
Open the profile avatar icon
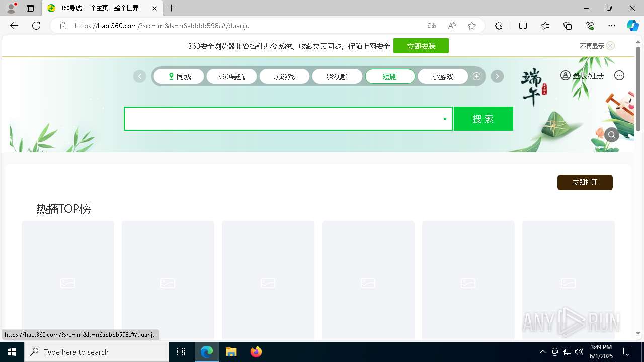(x=11, y=8)
